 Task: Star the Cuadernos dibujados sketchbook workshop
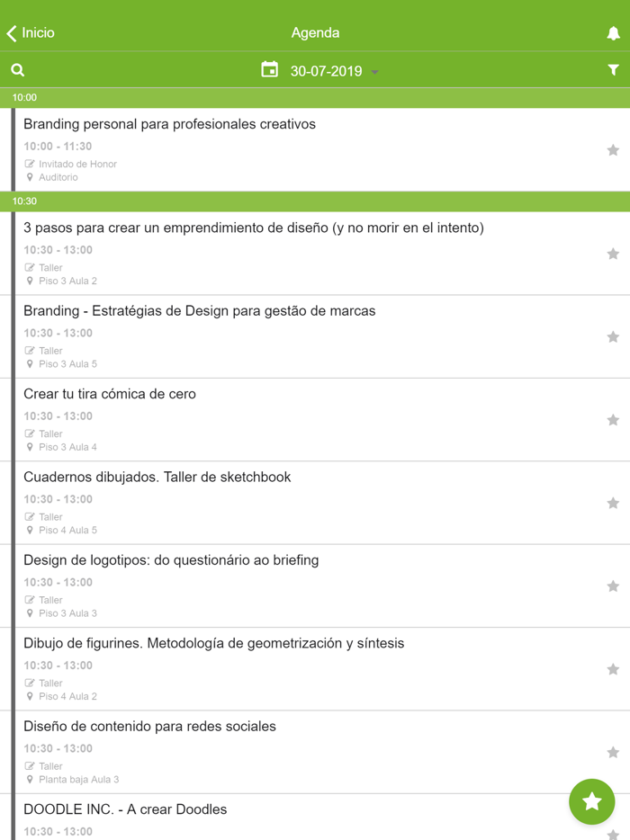point(613,503)
